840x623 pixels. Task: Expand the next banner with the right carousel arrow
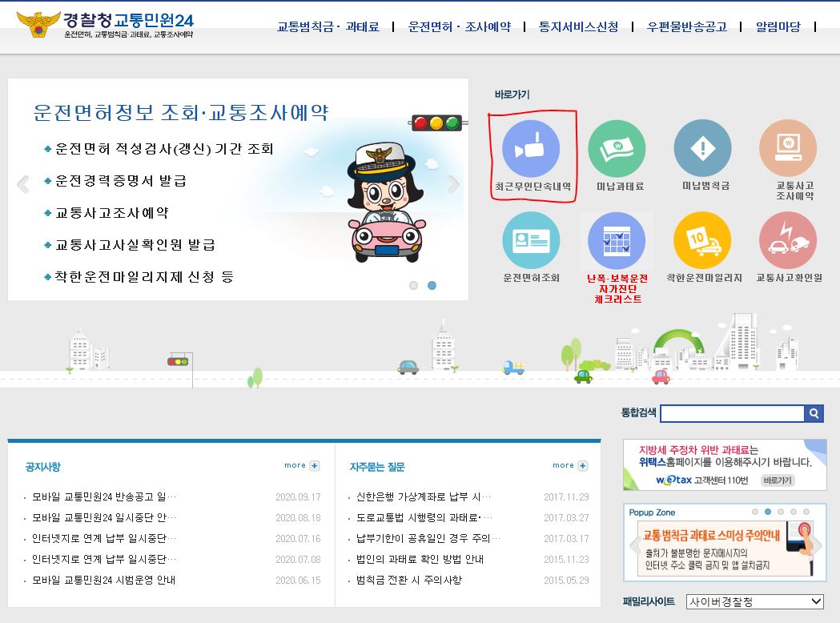(x=454, y=184)
